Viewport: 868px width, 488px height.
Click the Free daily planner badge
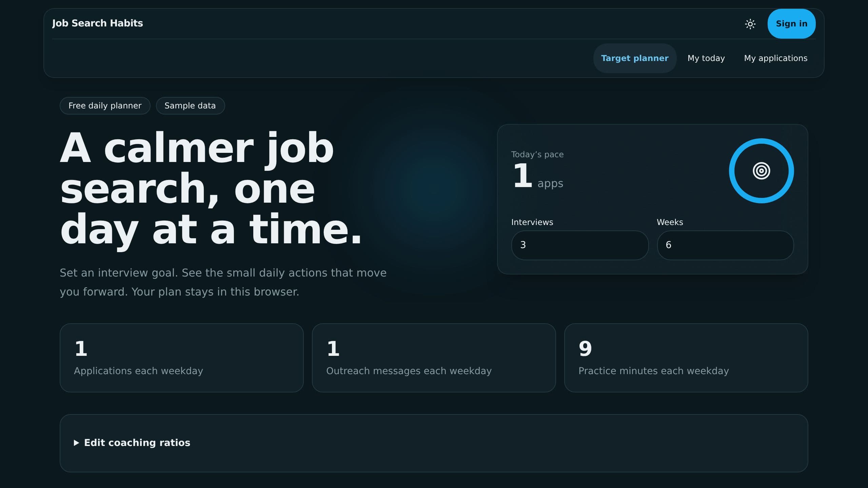[105, 106]
